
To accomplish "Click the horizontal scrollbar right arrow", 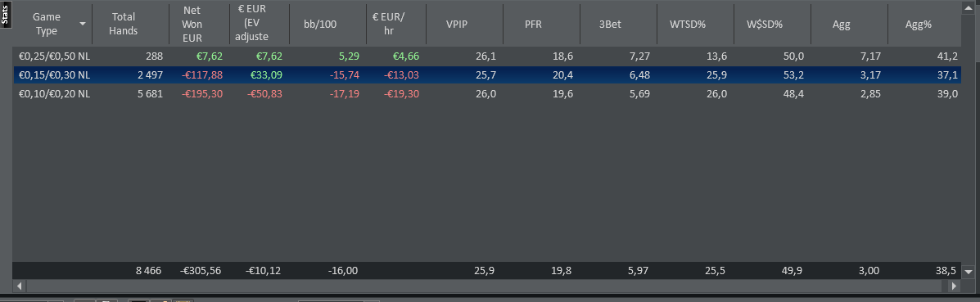I will [x=953, y=286].
